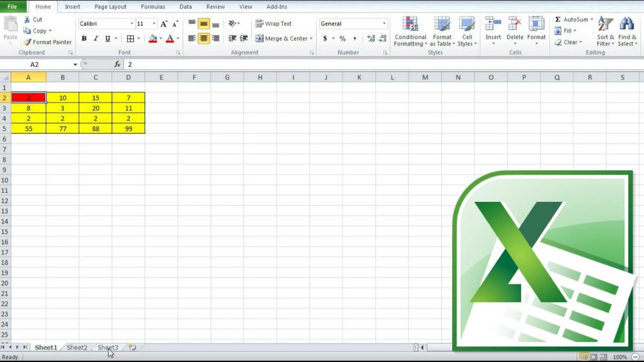Increase the cell indent
Screen dimensions: 644x362
tap(244, 38)
